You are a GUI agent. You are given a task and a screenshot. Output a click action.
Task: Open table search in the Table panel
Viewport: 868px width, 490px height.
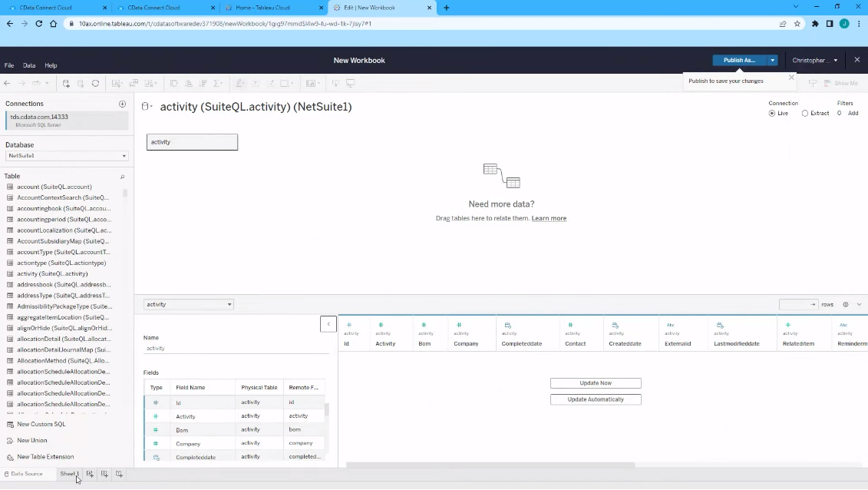pos(122,176)
